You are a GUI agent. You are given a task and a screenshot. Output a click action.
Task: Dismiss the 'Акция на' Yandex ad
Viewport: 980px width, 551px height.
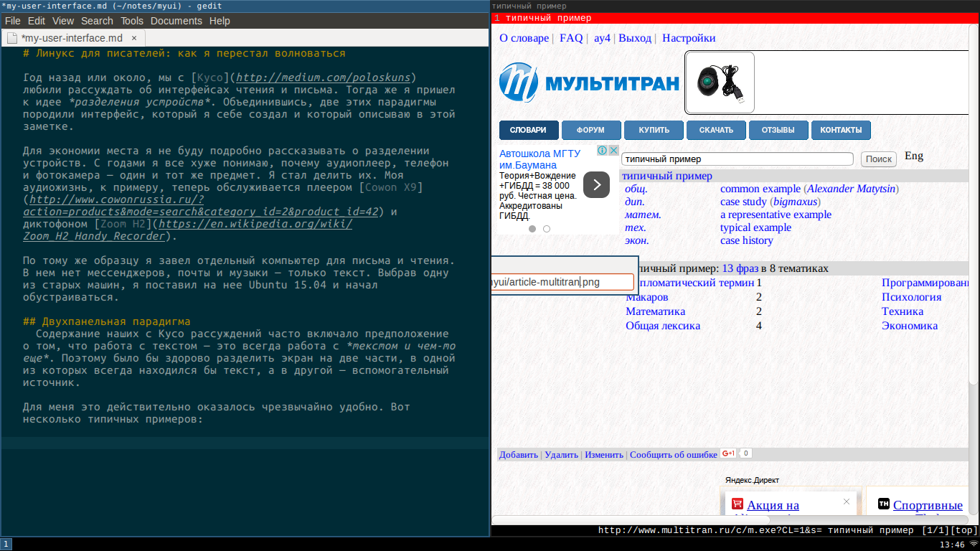pyautogui.click(x=847, y=502)
